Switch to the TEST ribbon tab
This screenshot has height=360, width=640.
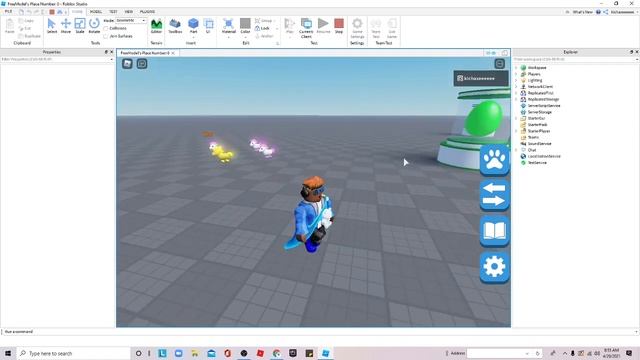pyautogui.click(x=113, y=12)
